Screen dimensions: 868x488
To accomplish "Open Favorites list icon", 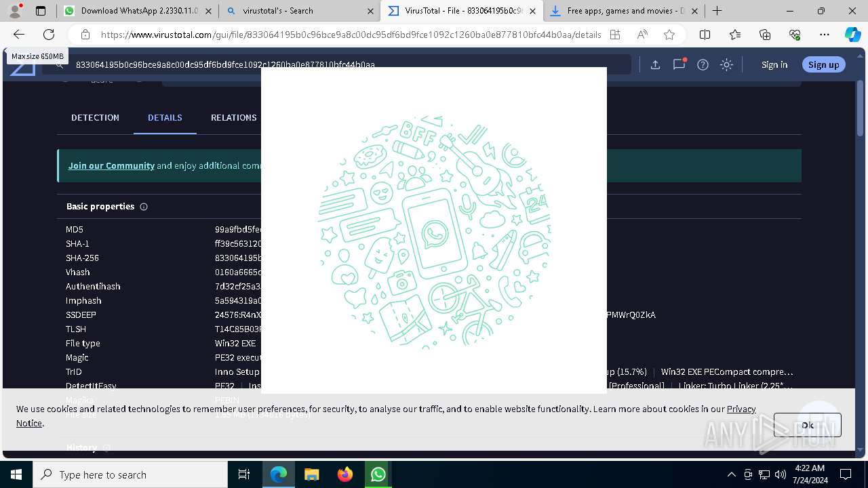I will point(735,35).
